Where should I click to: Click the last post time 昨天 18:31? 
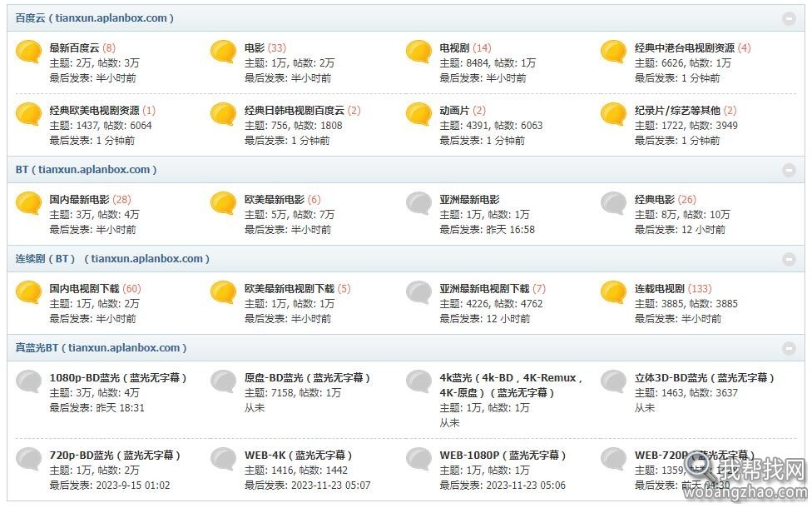(120, 408)
